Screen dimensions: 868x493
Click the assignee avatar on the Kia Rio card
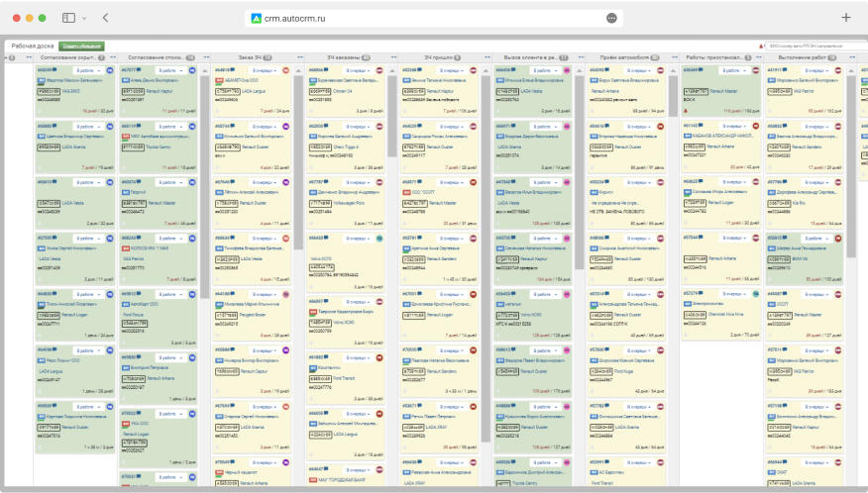click(x=838, y=183)
